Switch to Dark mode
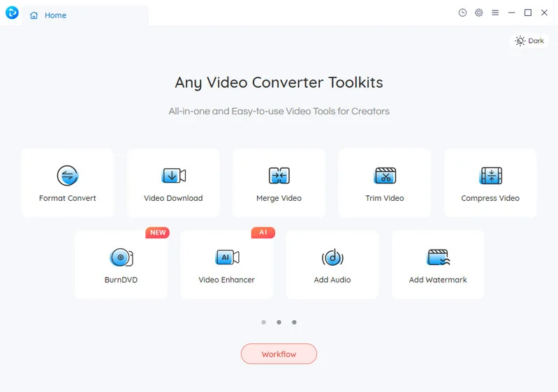This screenshot has width=558, height=392. pos(529,41)
